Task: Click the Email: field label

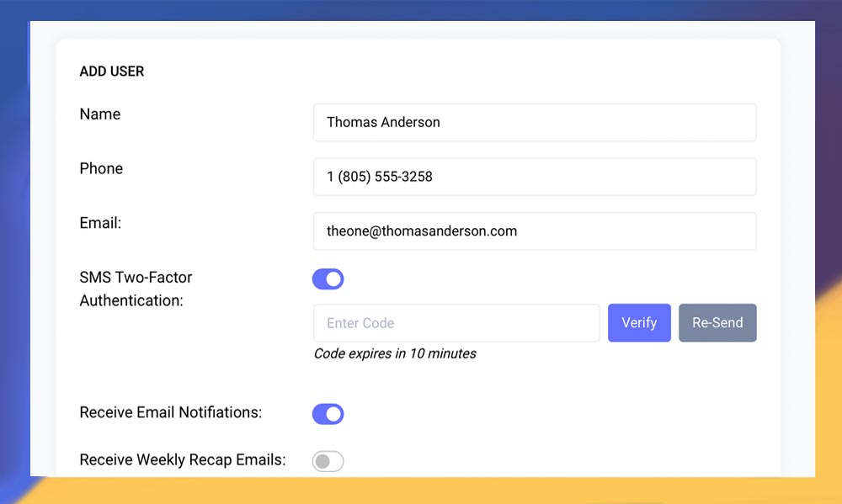Action: tap(101, 223)
